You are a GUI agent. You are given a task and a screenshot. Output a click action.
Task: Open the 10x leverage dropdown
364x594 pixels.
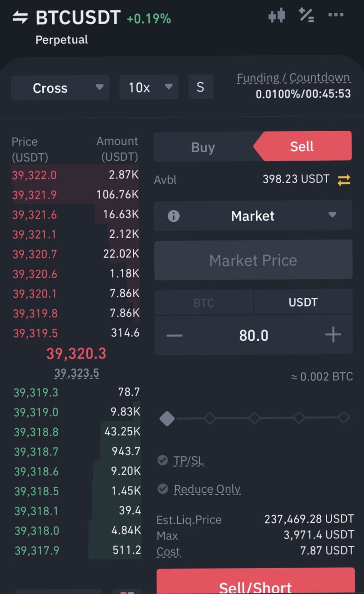coord(149,87)
